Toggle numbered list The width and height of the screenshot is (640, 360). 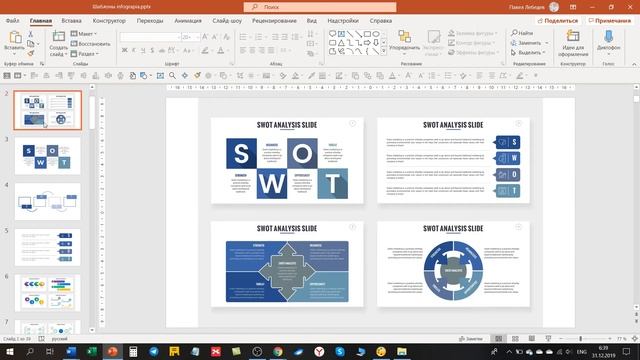tap(259, 37)
